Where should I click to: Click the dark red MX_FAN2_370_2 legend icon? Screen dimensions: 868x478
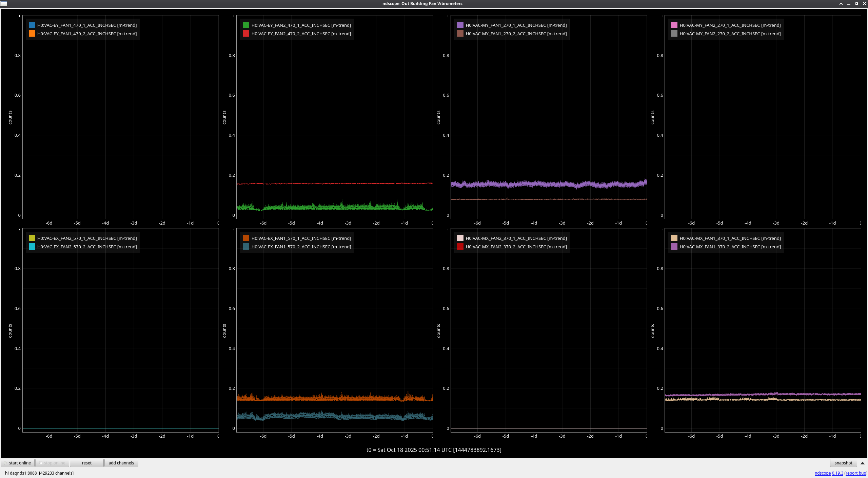pyautogui.click(x=460, y=247)
